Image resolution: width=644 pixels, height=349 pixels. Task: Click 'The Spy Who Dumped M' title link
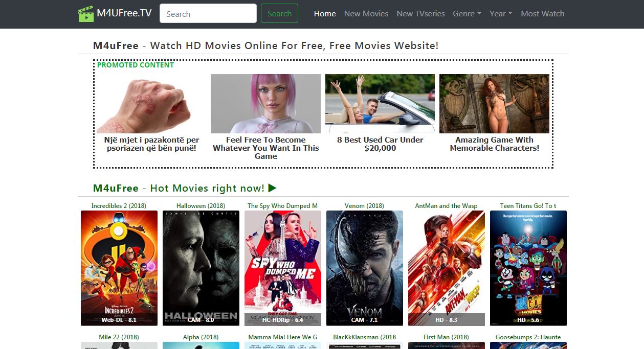(x=283, y=206)
